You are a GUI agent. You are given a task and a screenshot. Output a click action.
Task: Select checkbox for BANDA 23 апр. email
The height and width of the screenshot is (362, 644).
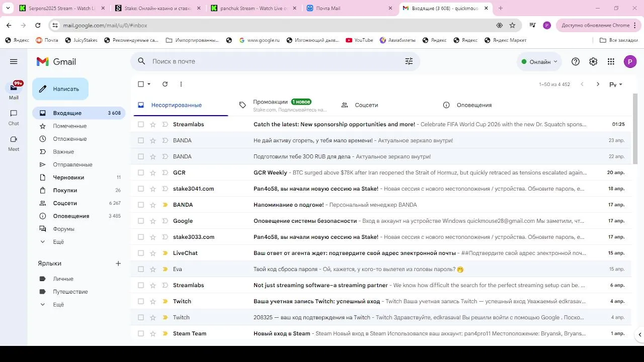tap(141, 140)
